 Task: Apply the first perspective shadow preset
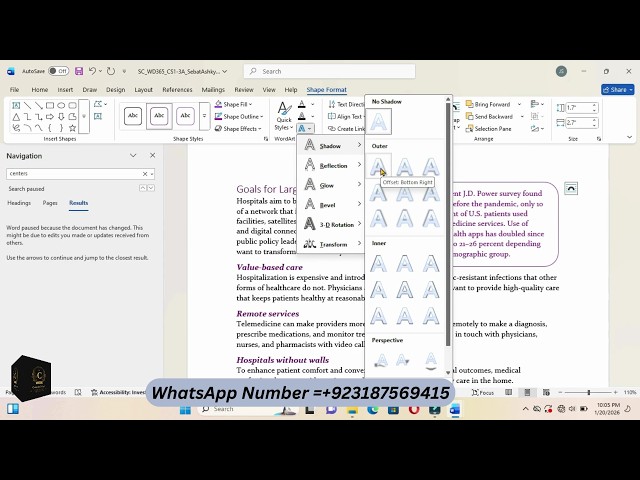pyautogui.click(x=381, y=360)
